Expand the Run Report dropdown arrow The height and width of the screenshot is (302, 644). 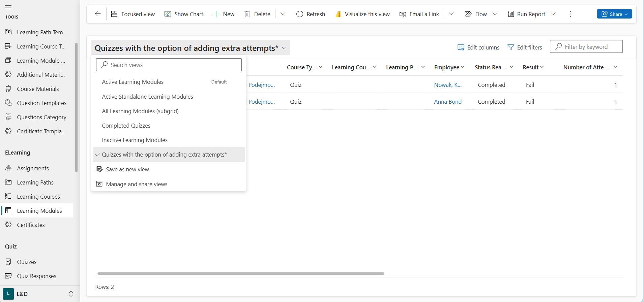point(553,14)
